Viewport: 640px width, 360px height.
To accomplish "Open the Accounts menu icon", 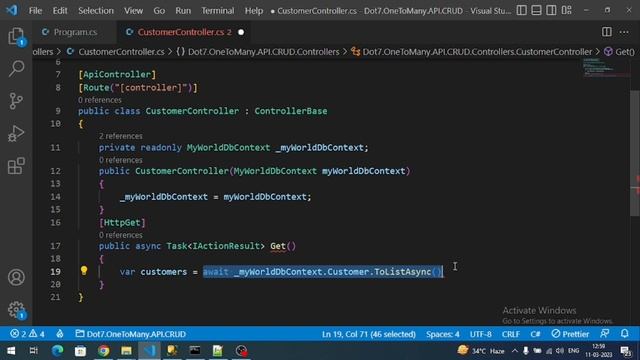I will pyautogui.click(x=16, y=277).
